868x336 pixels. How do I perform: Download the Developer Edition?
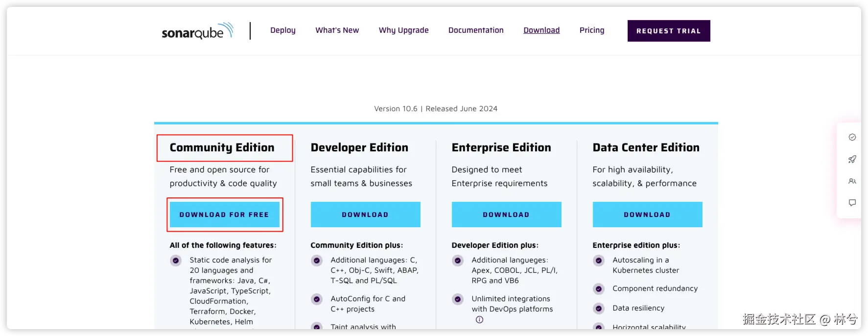point(366,215)
